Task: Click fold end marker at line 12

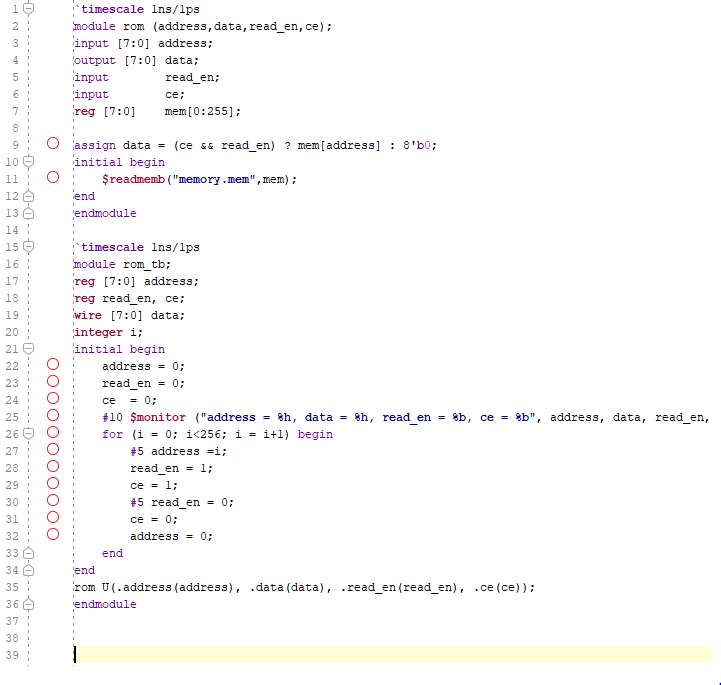Action: [x=29, y=196]
